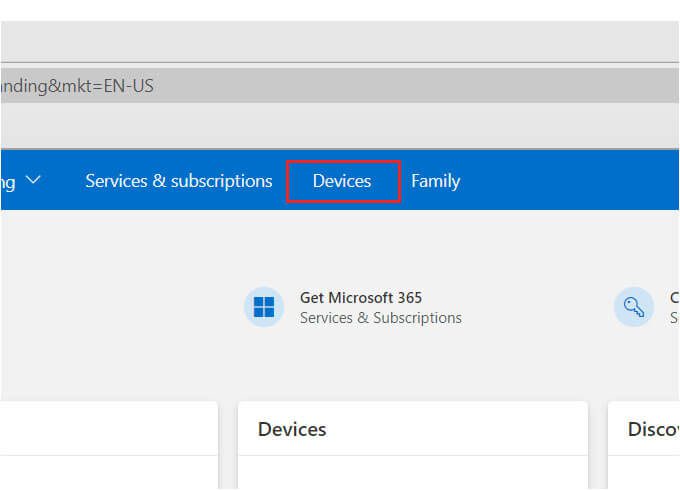The height and width of the screenshot is (490, 680).
Task: Open the Devices card heading
Action: [x=292, y=429]
